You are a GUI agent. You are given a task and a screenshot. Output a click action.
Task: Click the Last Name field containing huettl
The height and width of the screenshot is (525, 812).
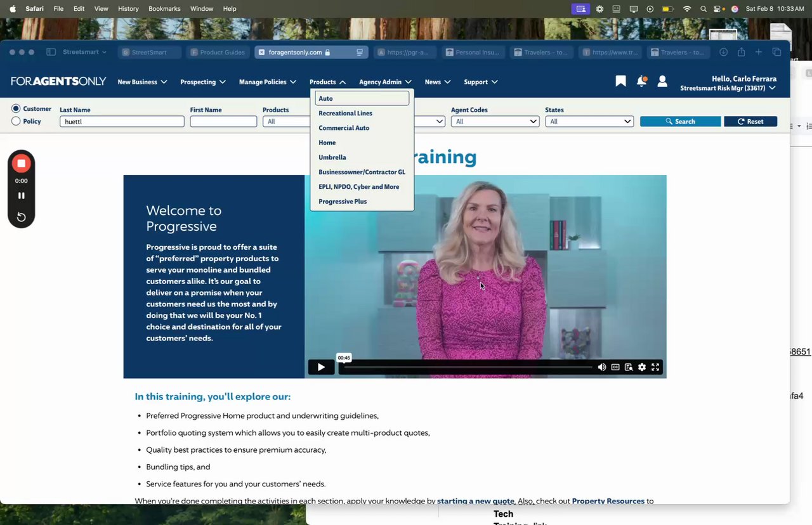[x=122, y=121]
